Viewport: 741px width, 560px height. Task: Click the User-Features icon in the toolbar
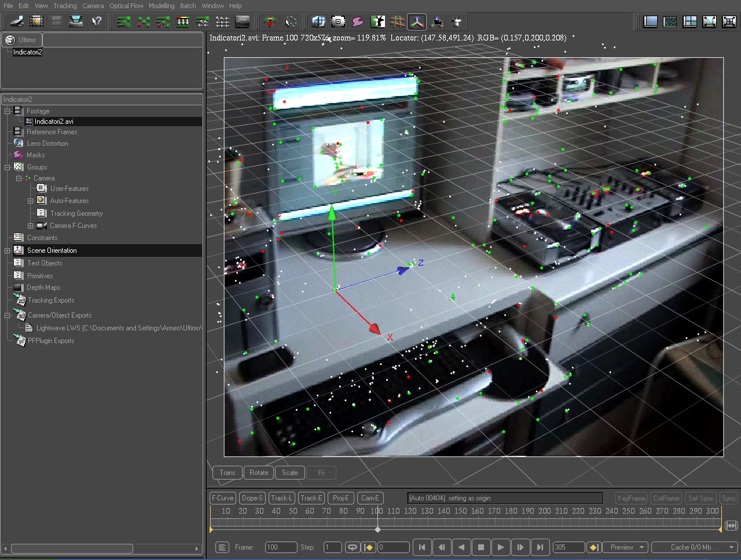[338, 22]
